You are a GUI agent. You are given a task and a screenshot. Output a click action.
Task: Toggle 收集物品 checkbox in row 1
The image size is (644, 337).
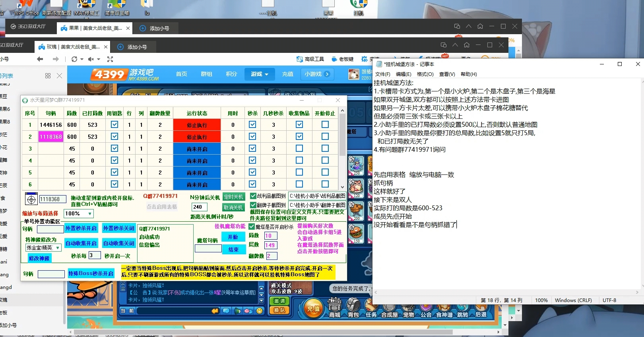click(299, 124)
